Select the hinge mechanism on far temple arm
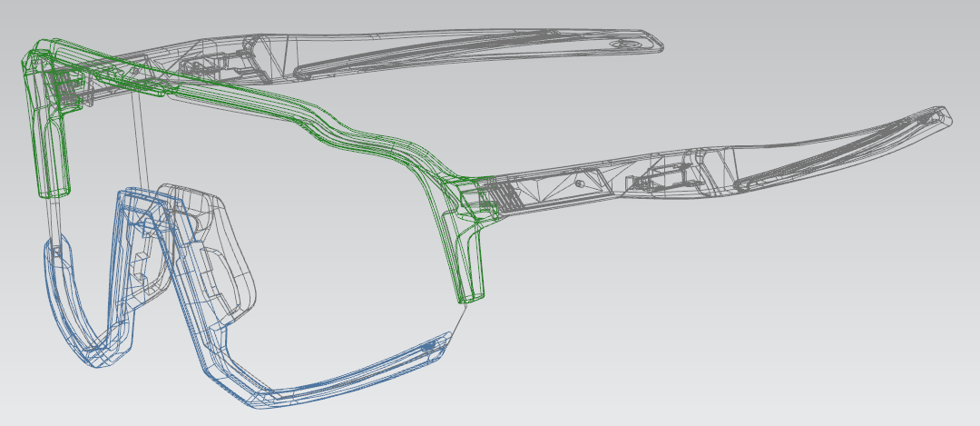The width and height of the screenshot is (980, 426). (x=211, y=62)
